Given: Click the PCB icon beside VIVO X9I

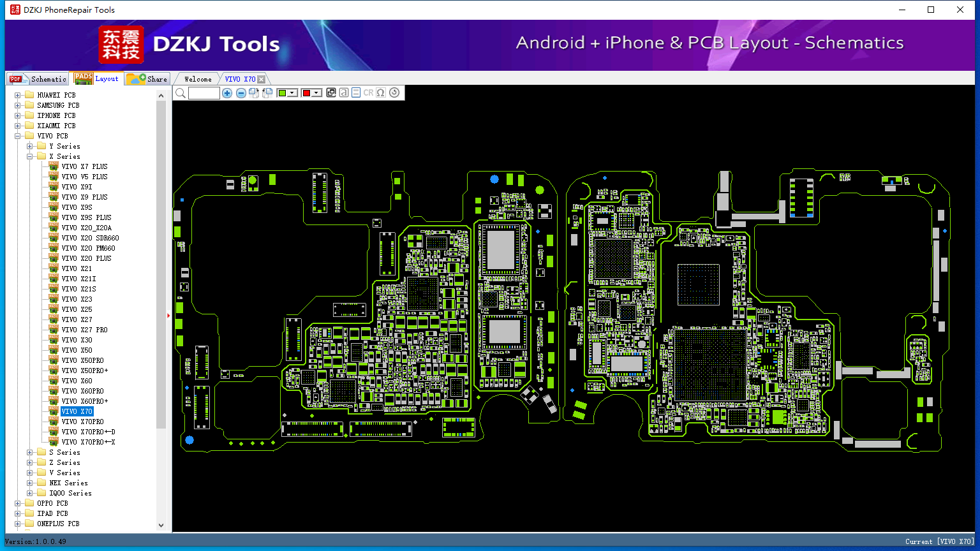Looking at the screenshot, I should [x=54, y=187].
